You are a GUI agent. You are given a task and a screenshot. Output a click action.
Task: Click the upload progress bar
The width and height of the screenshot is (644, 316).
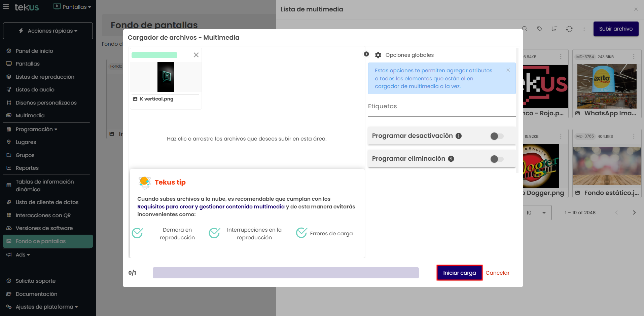[285, 273]
